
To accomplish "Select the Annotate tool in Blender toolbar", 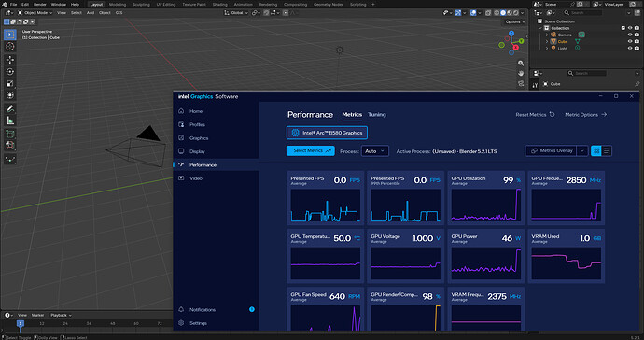I will 10,108.
